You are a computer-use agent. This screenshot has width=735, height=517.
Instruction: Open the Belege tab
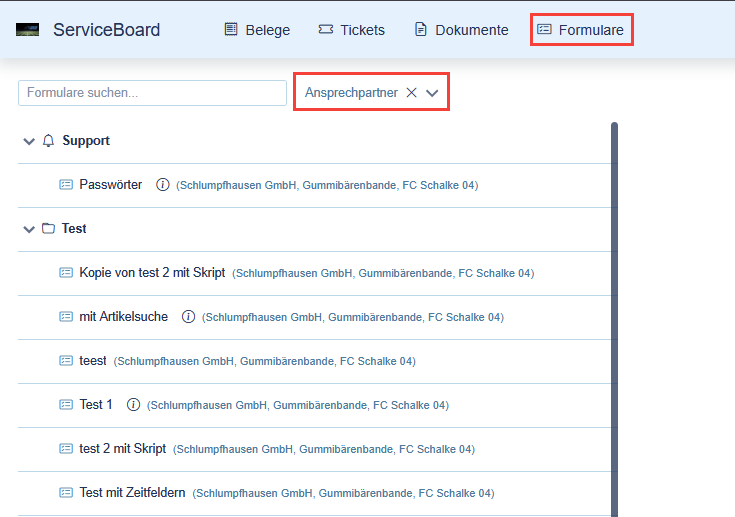[257, 30]
